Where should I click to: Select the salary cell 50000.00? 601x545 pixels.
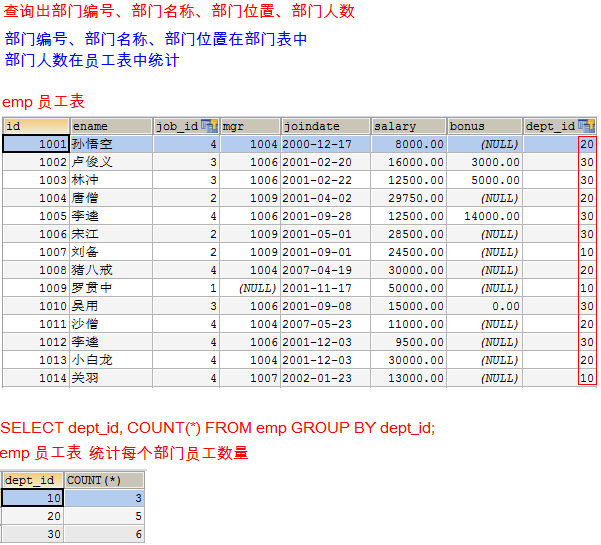[x=408, y=288]
